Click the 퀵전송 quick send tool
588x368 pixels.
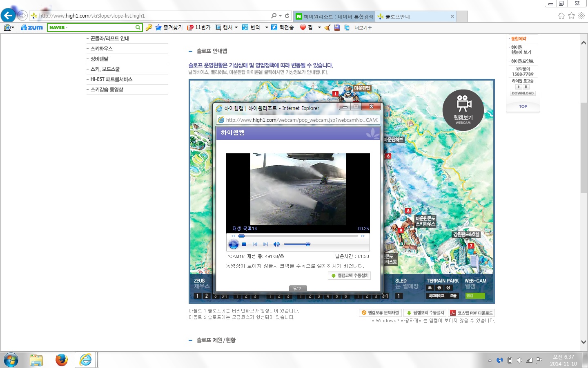click(x=283, y=27)
